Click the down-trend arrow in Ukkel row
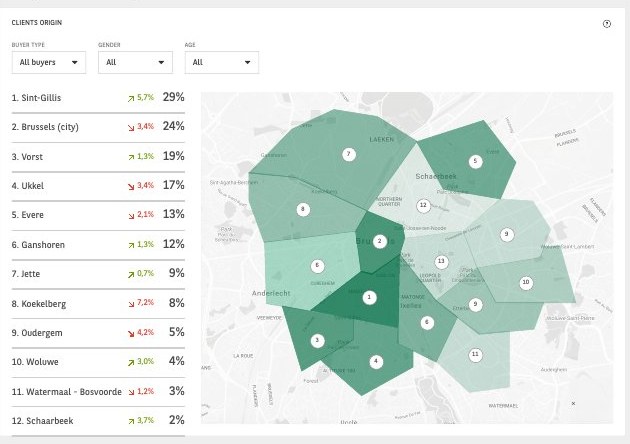The height and width of the screenshot is (444, 630). tap(131, 186)
